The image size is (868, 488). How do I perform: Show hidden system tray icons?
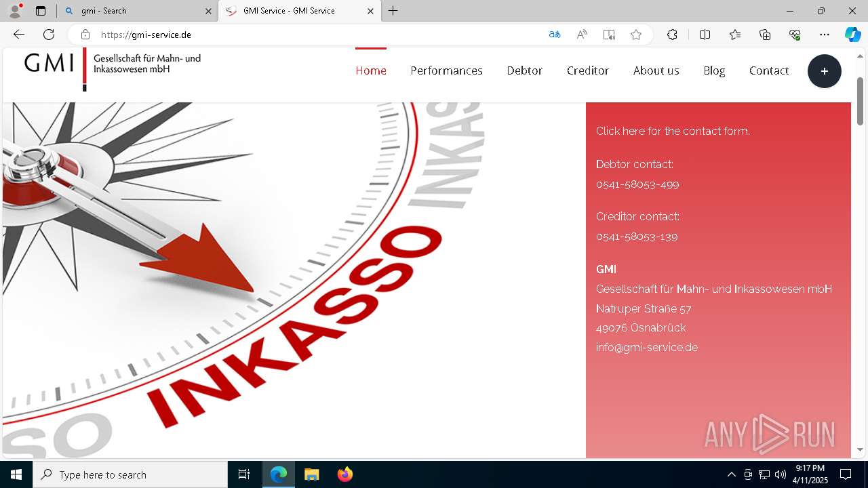(731, 474)
